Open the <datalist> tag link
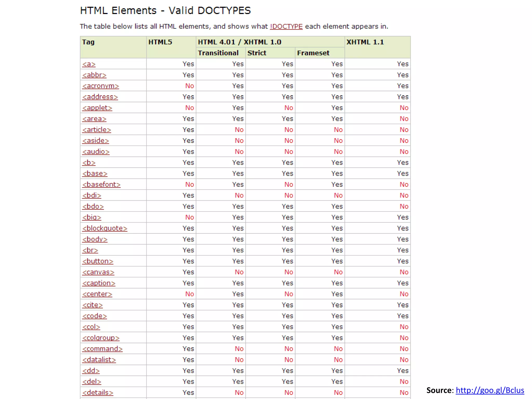Image resolution: width=532 pixels, height=399 pixels. [99, 360]
